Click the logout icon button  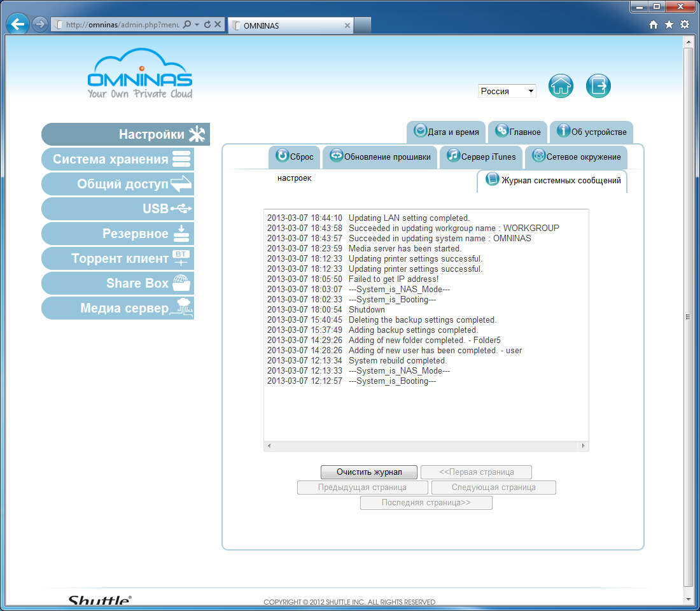pos(598,86)
